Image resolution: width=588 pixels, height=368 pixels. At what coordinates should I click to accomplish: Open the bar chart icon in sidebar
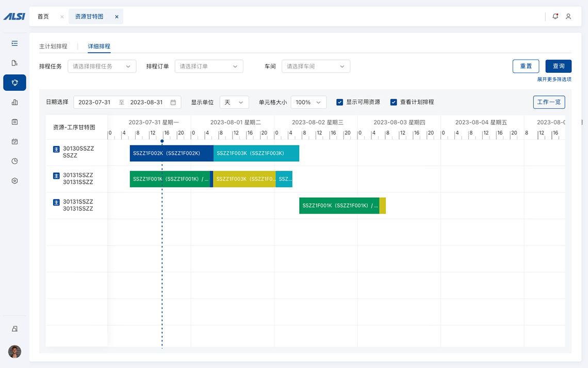[x=14, y=102]
